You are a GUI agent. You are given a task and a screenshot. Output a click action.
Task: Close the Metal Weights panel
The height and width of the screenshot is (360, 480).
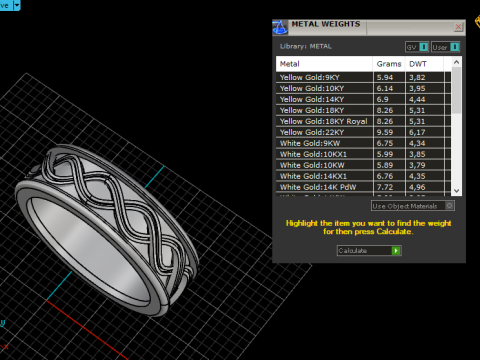point(458,27)
